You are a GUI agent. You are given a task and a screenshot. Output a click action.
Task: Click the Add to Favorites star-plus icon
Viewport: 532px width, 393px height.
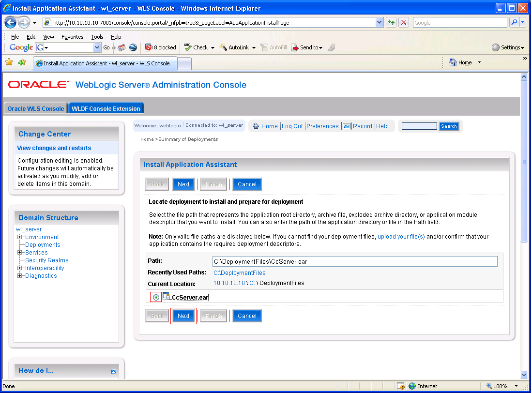click(x=22, y=62)
